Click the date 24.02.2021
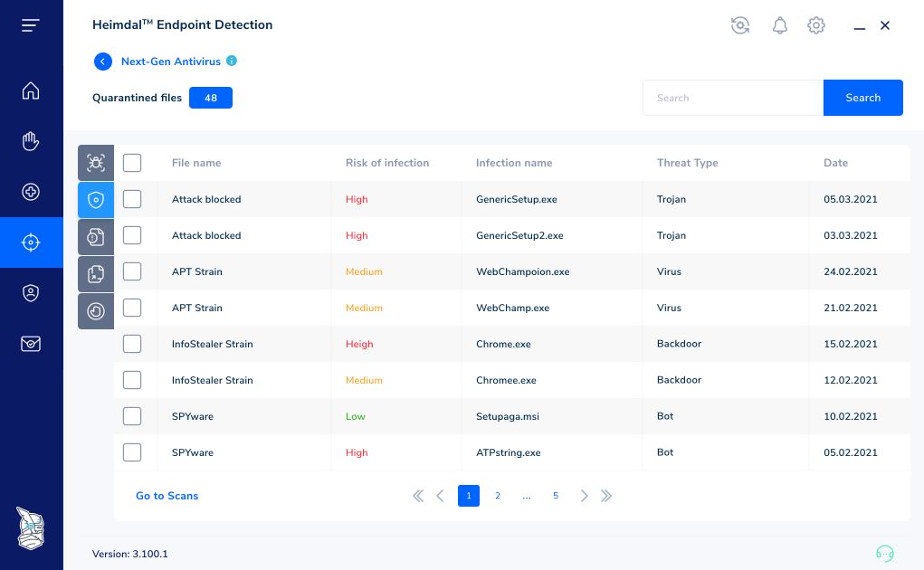The width and height of the screenshot is (924, 570). pos(851,272)
